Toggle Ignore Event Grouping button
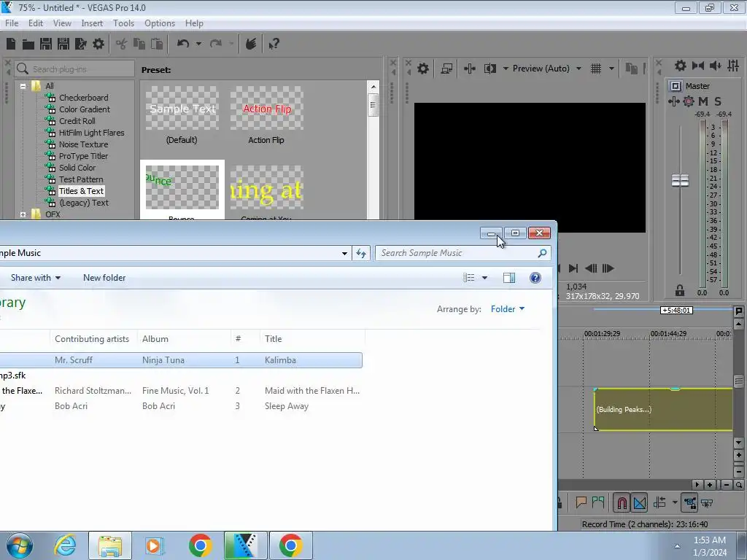The width and height of the screenshot is (747, 560). (707, 502)
